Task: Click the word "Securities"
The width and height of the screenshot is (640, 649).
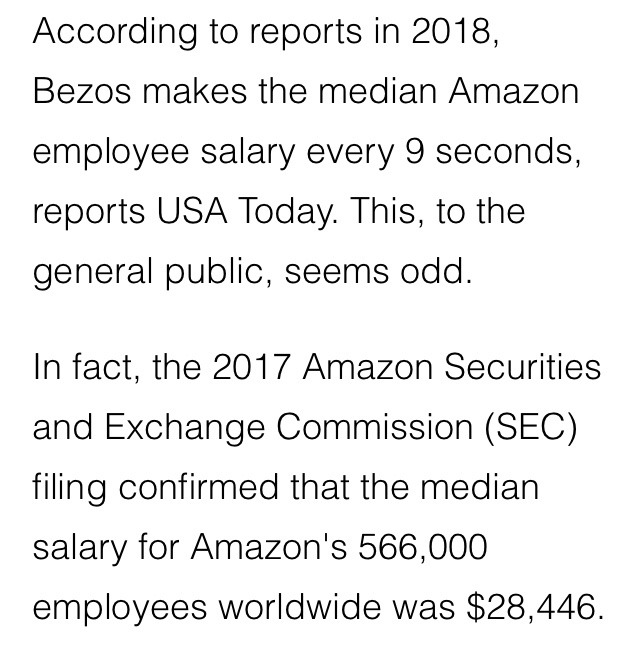Action: pyautogui.click(x=520, y=368)
